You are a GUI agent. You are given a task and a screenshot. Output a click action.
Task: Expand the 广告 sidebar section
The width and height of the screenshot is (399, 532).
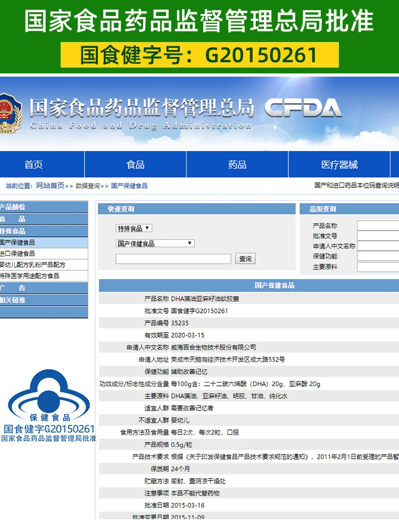44,288
